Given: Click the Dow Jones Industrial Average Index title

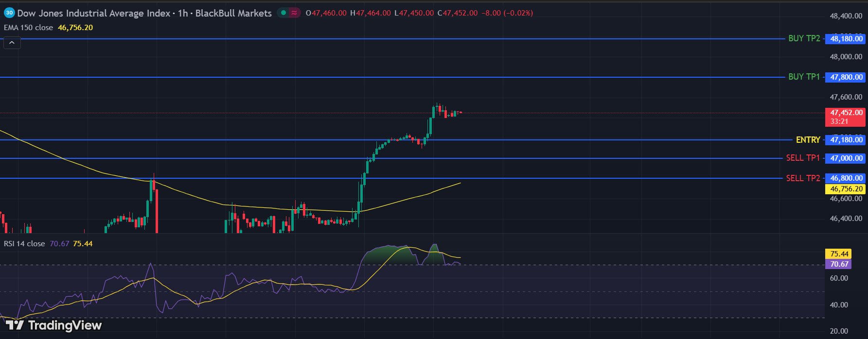Looking at the screenshot, I should point(94,13).
